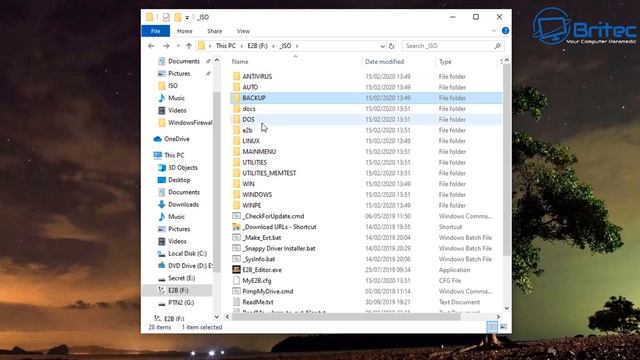Go forward with the Forward arrow
This screenshot has height=360, width=640.
click(x=166, y=46)
